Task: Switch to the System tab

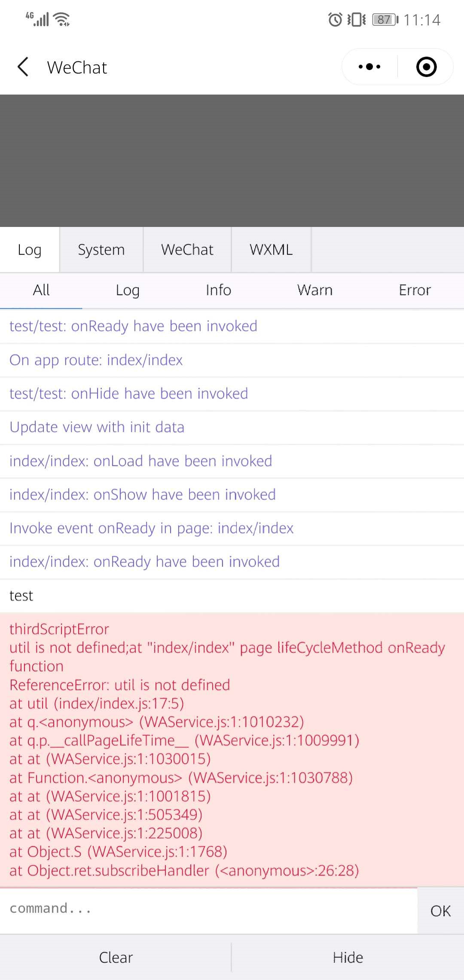Action: 101,250
